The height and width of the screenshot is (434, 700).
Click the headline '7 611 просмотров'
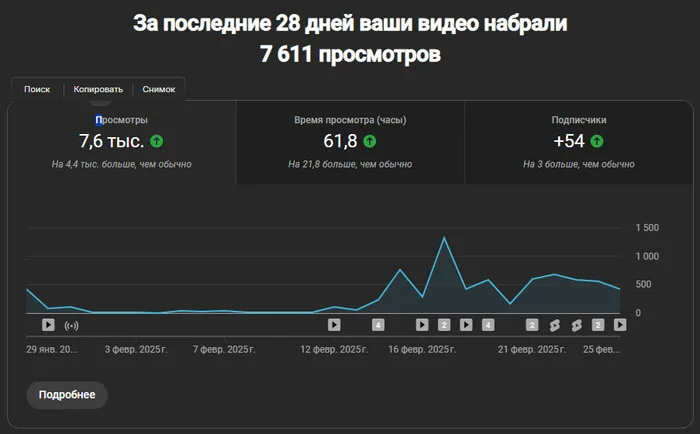[350, 54]
